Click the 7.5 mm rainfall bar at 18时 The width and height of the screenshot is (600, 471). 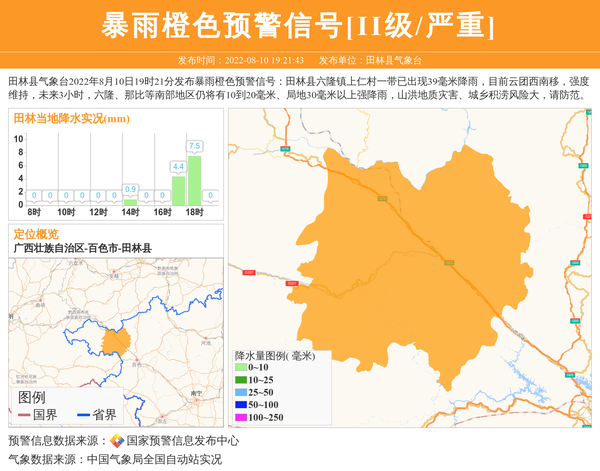click(x=194, y=181)
